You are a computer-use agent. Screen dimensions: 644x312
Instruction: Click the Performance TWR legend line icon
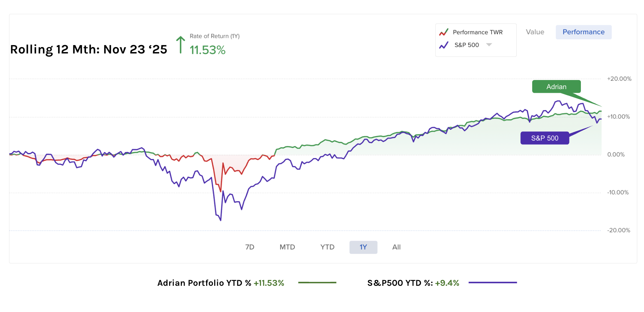coord(444,32)
